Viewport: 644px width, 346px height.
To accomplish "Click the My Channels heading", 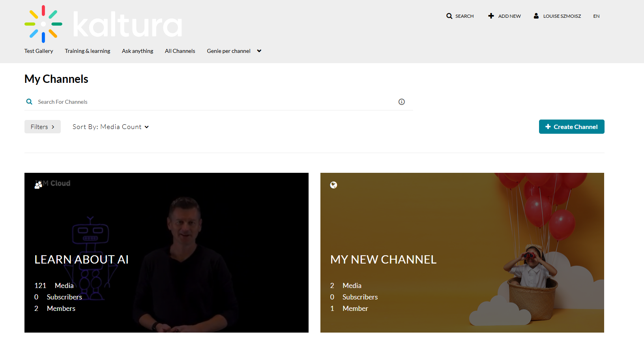I will [x=56, y=79].
